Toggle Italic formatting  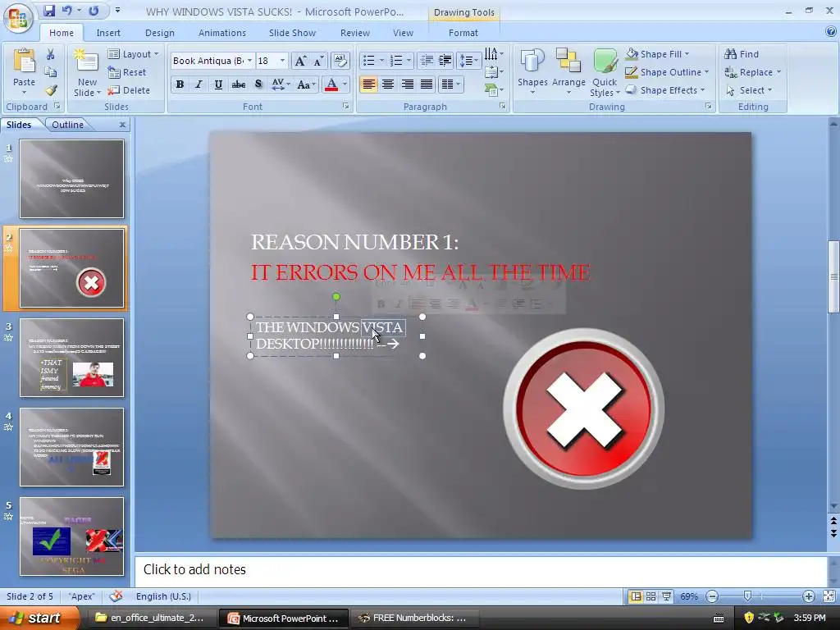coord(199,84)
